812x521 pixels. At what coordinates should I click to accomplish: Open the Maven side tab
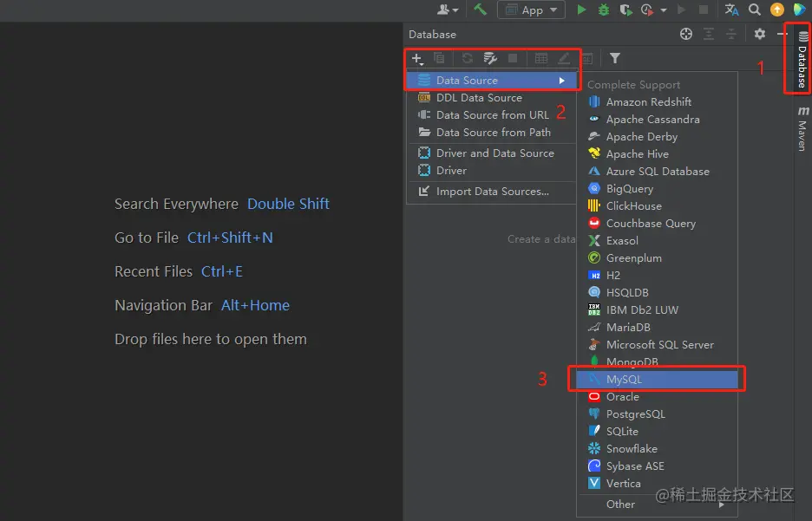[802, 127]
